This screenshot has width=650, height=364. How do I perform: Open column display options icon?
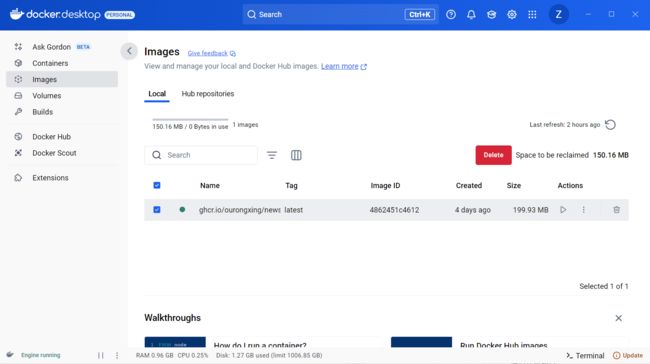click(x=296, y=155)
